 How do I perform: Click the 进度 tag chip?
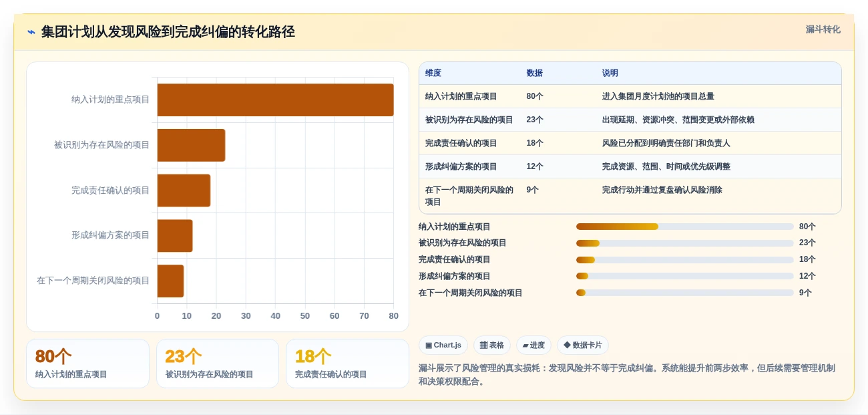533,345
